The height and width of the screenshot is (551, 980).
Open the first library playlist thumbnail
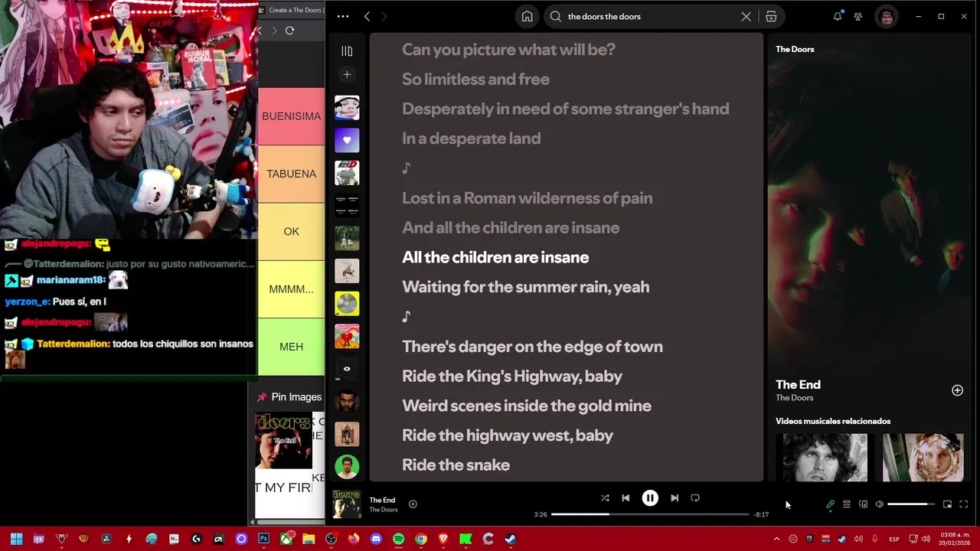click(x=347, y=107)
